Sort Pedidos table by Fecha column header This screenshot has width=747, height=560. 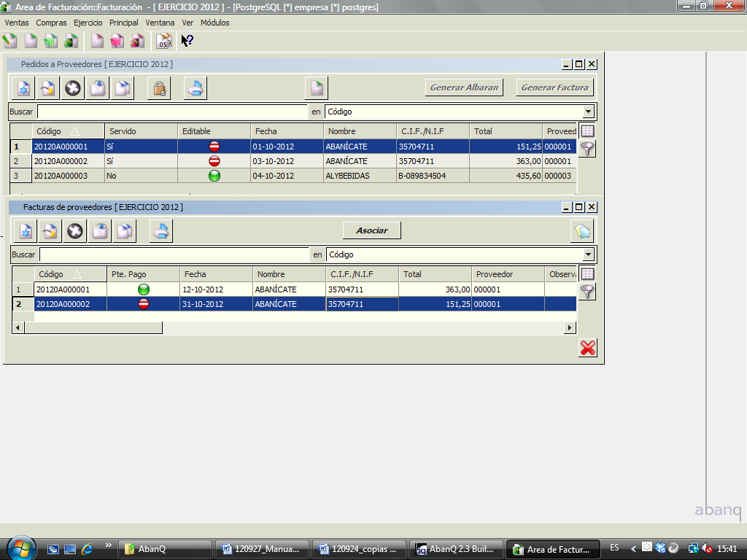(x=287, y=131)
